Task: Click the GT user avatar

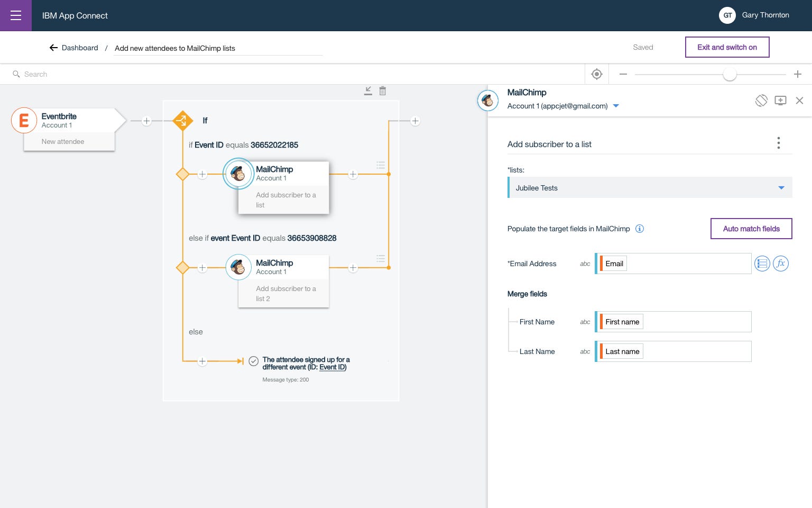Action: tap(727, 15)
